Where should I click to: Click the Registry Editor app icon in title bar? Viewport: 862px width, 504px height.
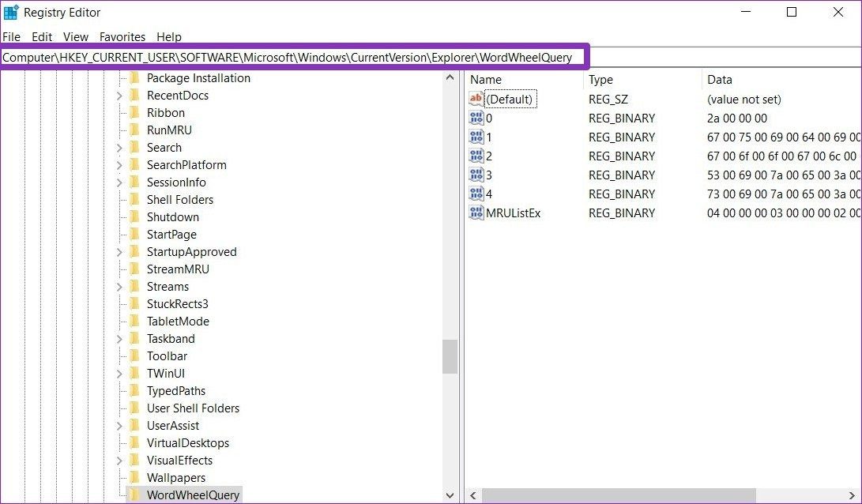pyautogui.click(x=11, y=12)
